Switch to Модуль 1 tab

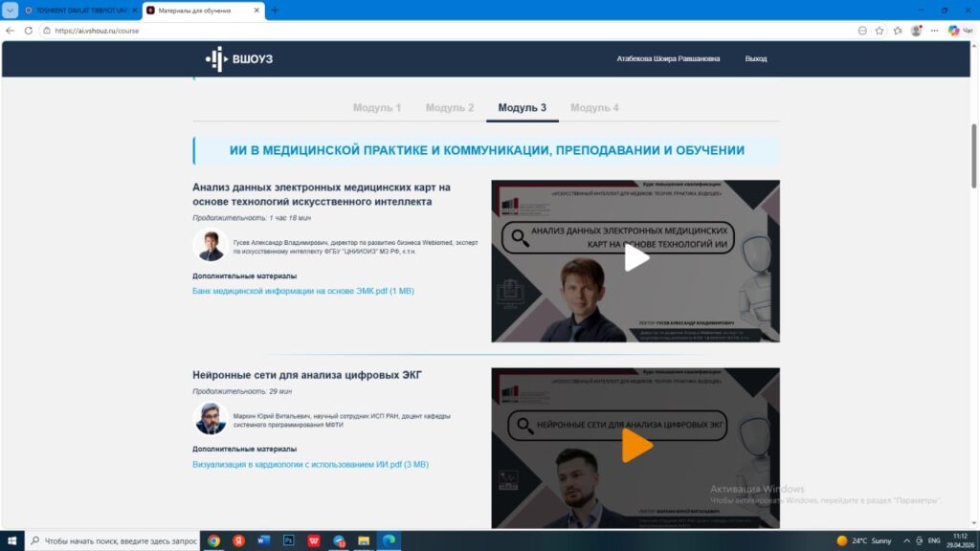pos(377,108)
